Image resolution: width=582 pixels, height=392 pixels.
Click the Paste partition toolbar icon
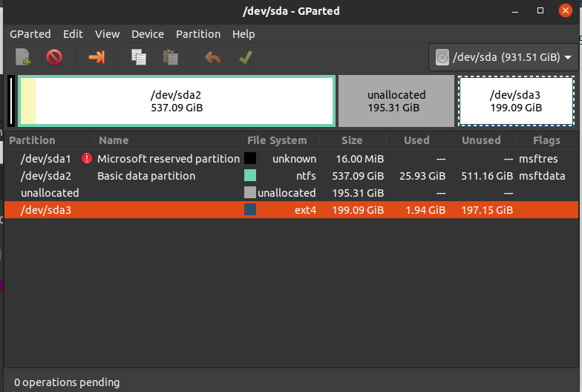171,57
